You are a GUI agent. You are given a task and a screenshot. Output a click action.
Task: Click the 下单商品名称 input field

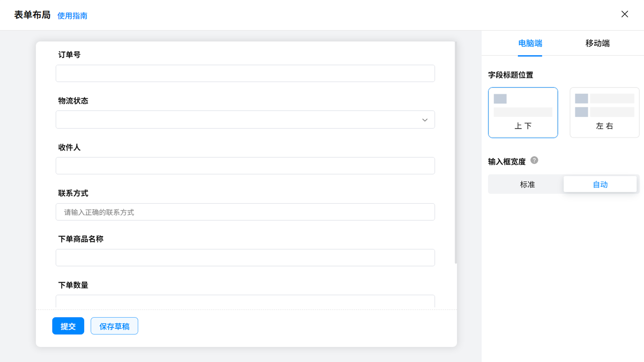pyautogui.click(x=245, y=258)
